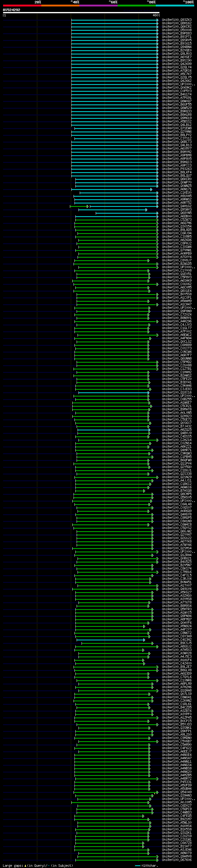197x868 pixels.
Task: Click the red 20% color band
Action: 22,6
